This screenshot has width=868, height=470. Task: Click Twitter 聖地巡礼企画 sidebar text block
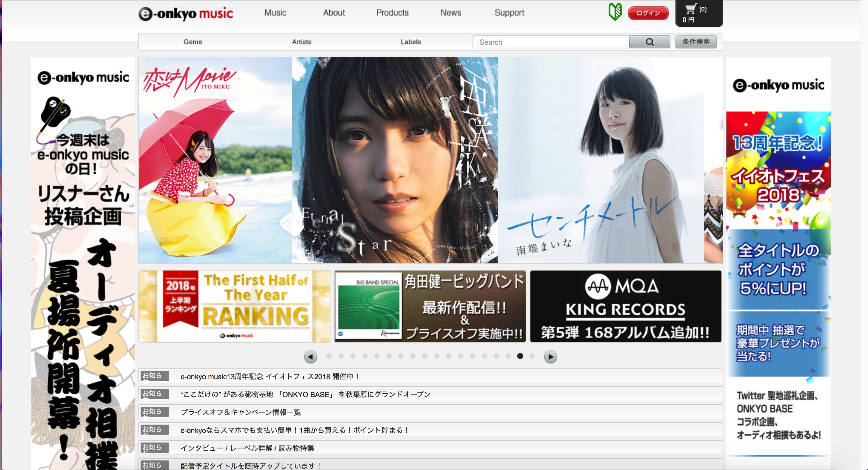pyautogui.click(x=778, y=415)
